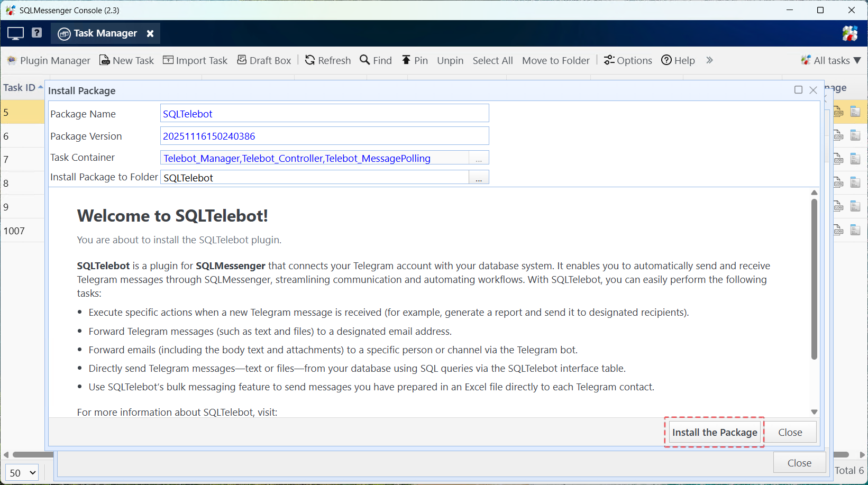Pin the selected task
Viewport: 868px width, 485px height.
pos(415,60)
